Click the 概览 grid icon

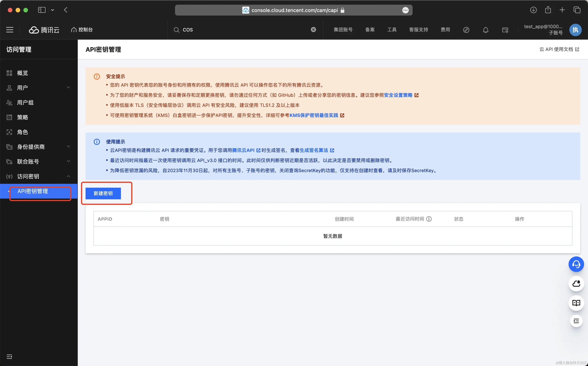[9, 73]
